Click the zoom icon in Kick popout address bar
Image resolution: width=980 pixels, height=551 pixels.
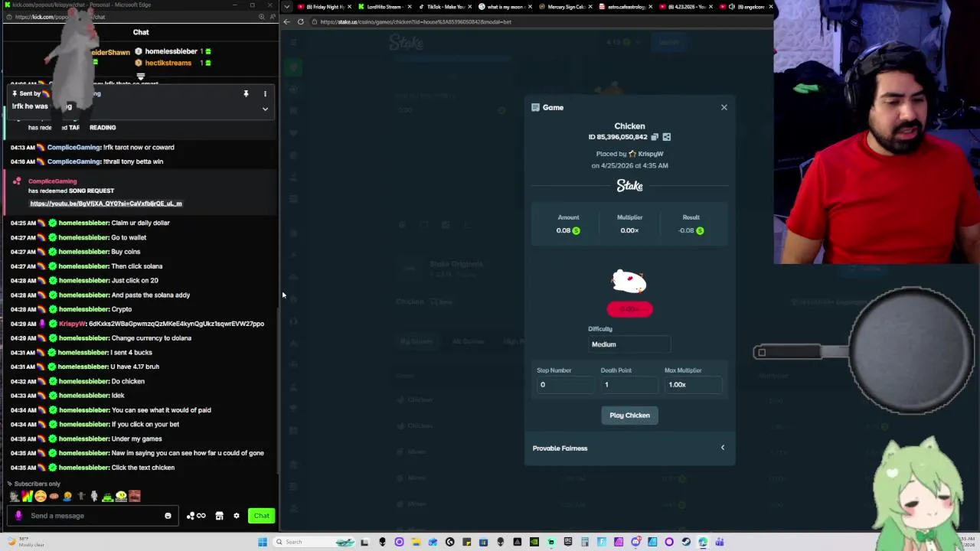[260, 17]
